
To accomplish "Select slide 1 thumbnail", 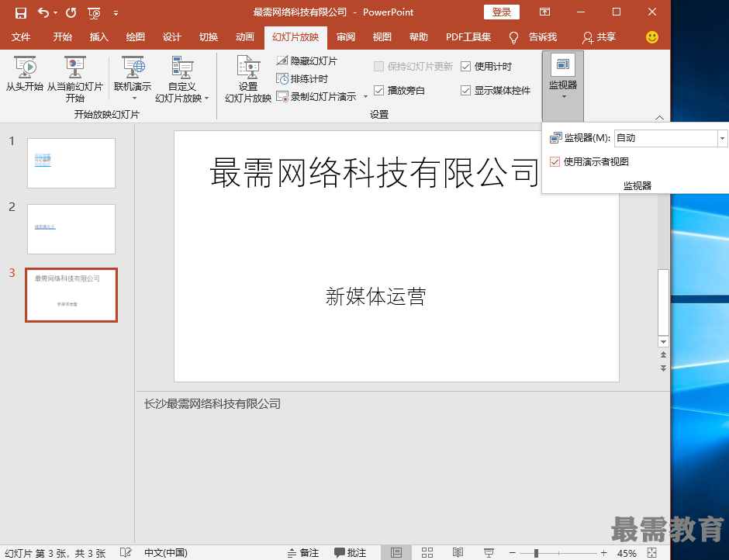I will (71, 163).
